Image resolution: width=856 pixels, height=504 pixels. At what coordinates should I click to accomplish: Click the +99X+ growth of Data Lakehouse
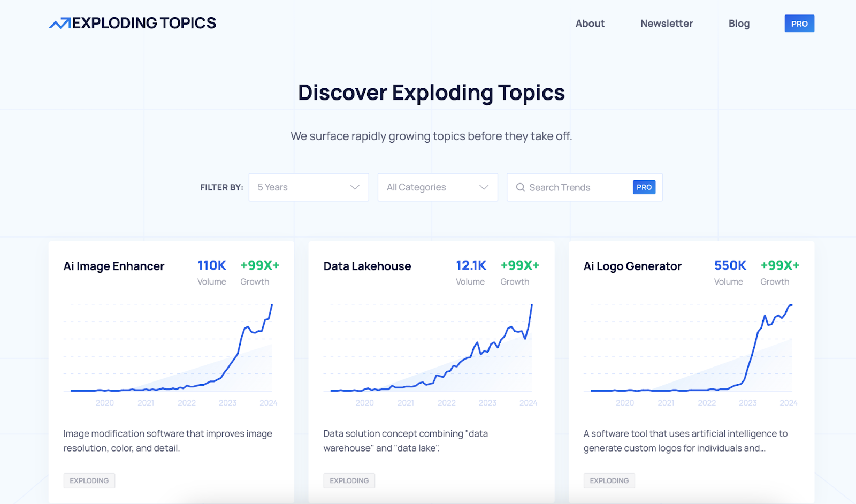click(x=520, y=265)
